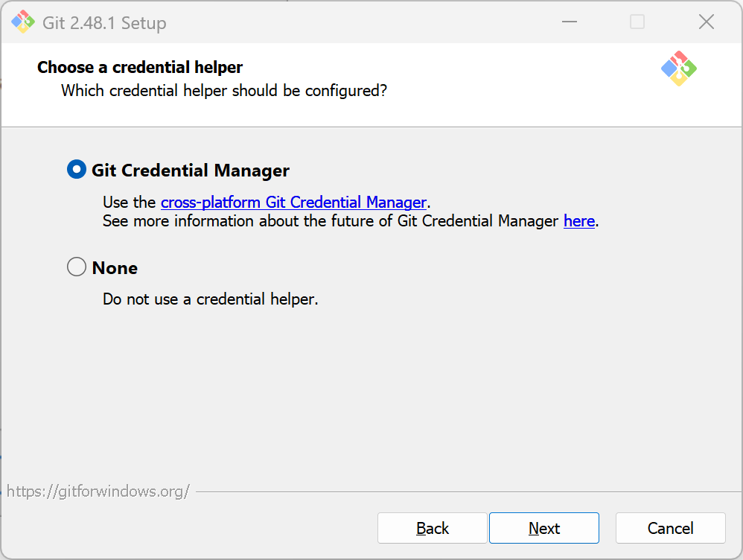
Task: Click the disabled maximize window button
Action: point(637,22)
